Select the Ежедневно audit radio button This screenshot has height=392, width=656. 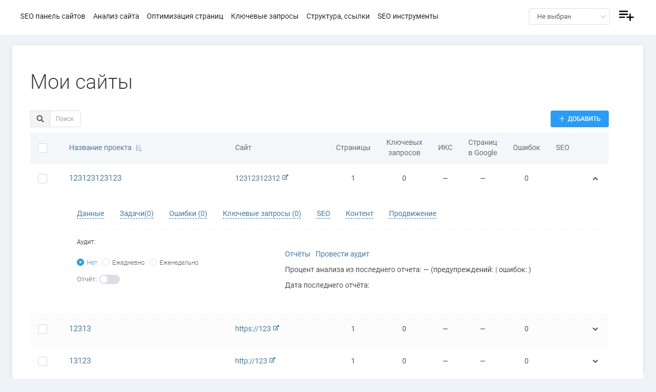106,262
